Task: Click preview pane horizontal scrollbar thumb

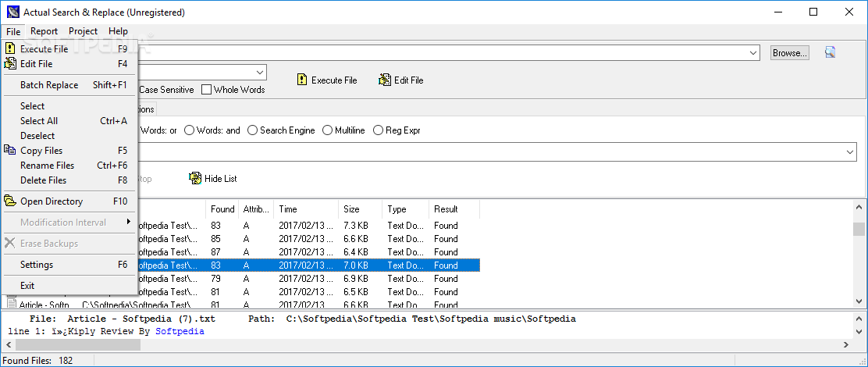Action: pos(77,344)
